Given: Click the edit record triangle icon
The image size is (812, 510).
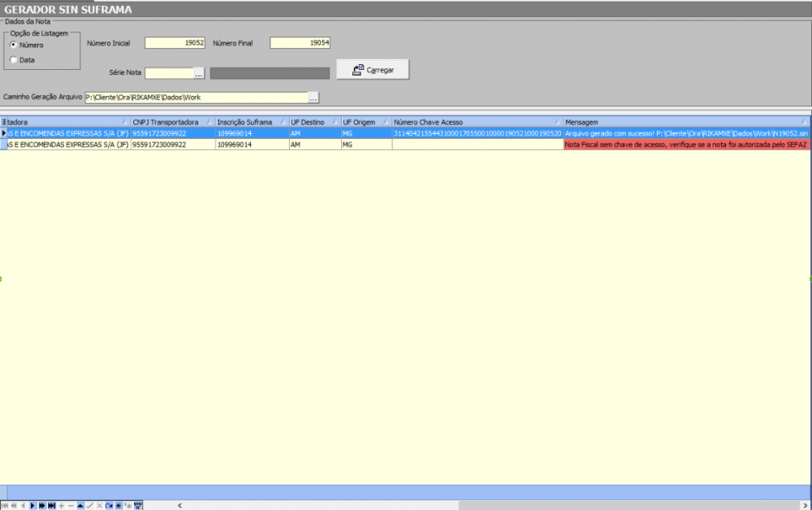Looking at the screenshot, I should [80, 505].
